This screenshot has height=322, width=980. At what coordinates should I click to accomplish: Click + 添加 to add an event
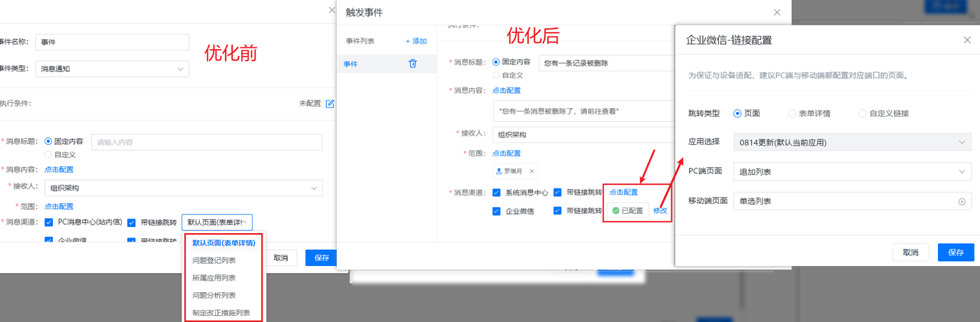click(x=416, y=41)
